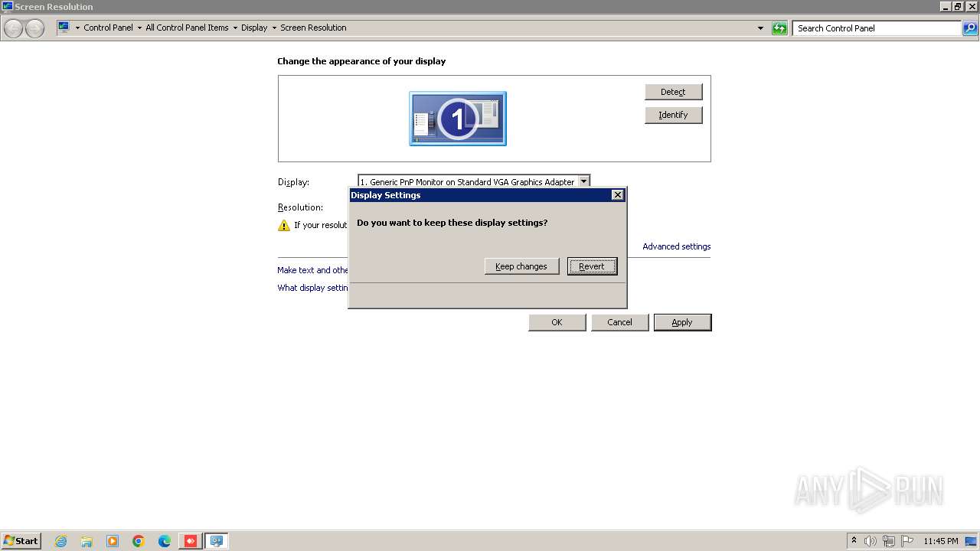980x551 pixels.
Task: Launch Google Chrome from taskbar
Action: pyautogui.click(x=139, y=541)
